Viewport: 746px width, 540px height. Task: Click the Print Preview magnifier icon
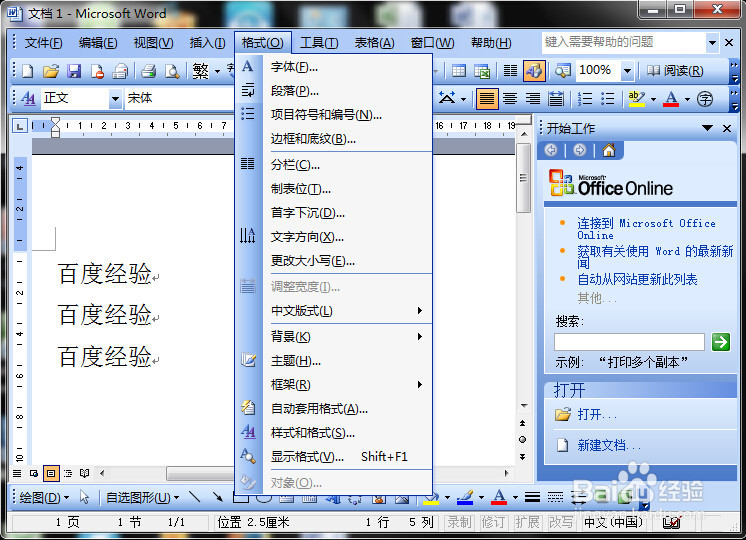click(x=172, y=71)
